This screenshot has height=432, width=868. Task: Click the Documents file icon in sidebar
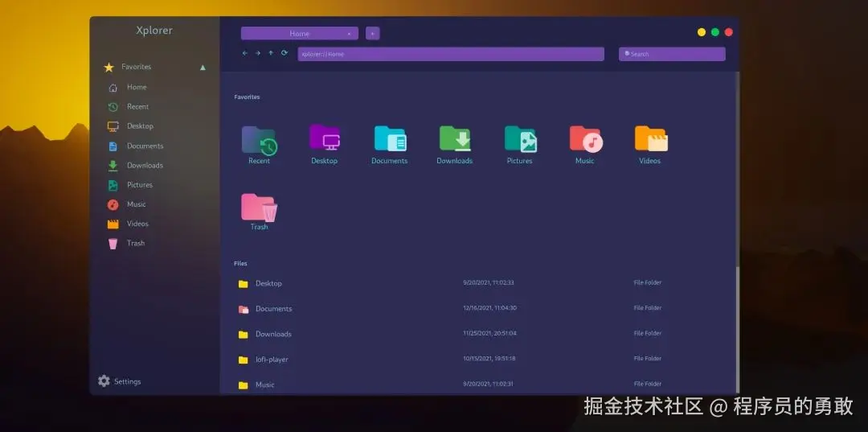pos(113,146)
